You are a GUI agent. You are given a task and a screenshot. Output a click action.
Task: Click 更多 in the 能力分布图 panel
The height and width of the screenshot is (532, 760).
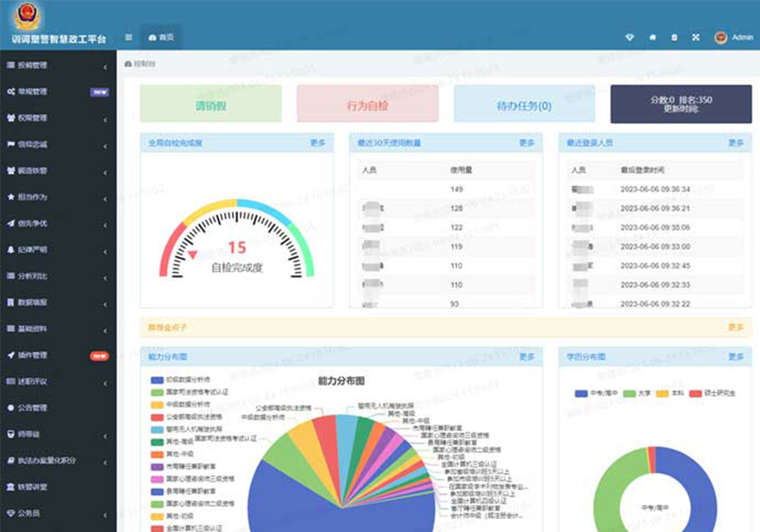tap(527, 357)
